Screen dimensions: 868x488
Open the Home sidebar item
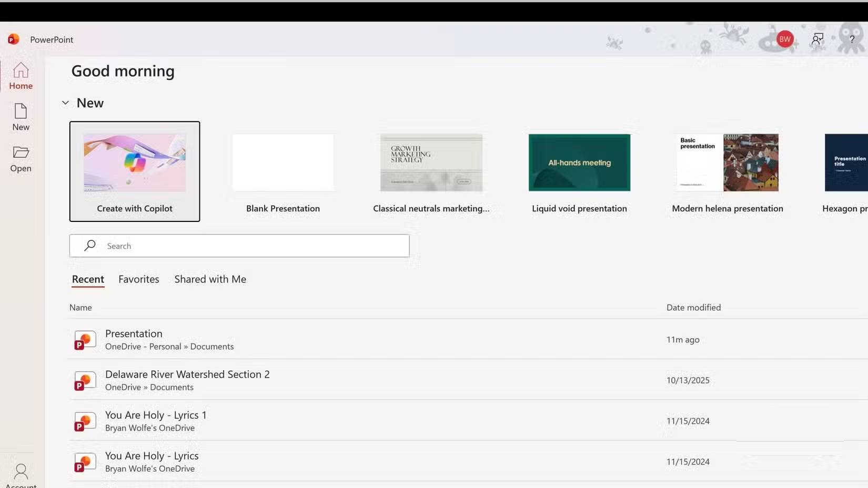tap(21, 76)
